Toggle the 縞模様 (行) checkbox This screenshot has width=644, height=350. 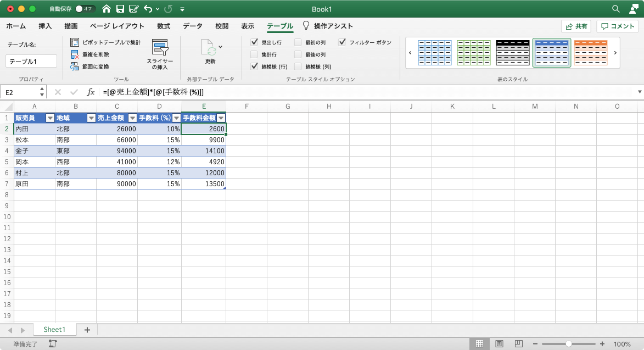pos(254,66)
